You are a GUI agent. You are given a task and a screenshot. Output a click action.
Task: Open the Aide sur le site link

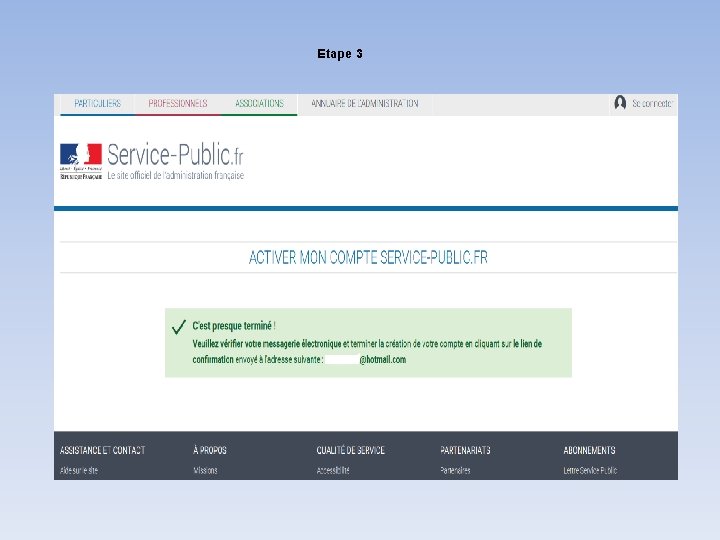point(79,471)
